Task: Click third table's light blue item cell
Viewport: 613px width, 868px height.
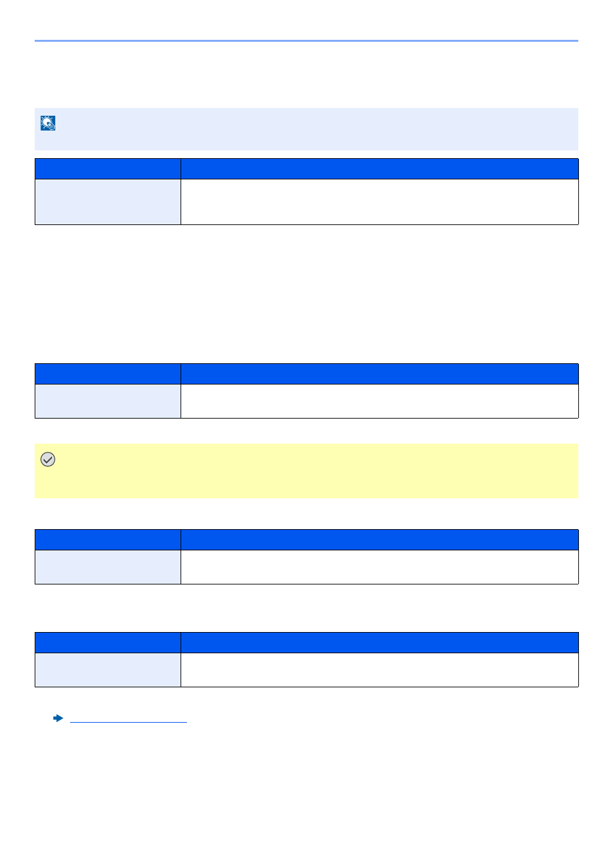Action: point(108,567)
